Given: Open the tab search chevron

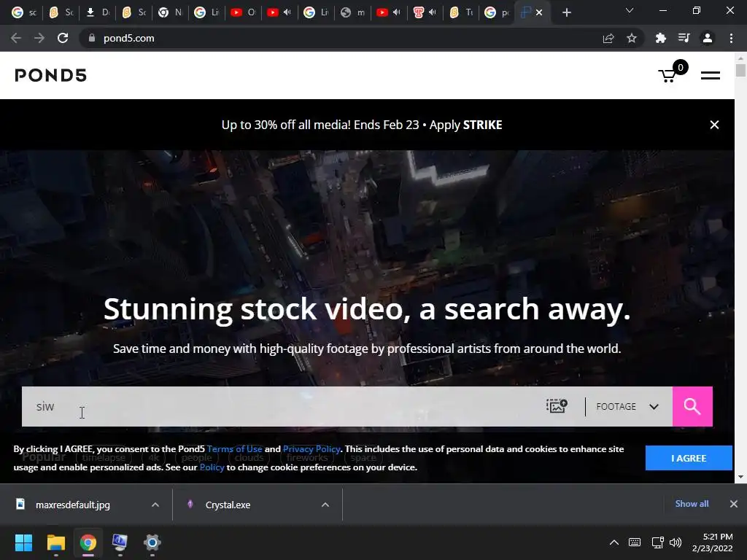Looking at the screenshot, I should (x=630, y=10).
